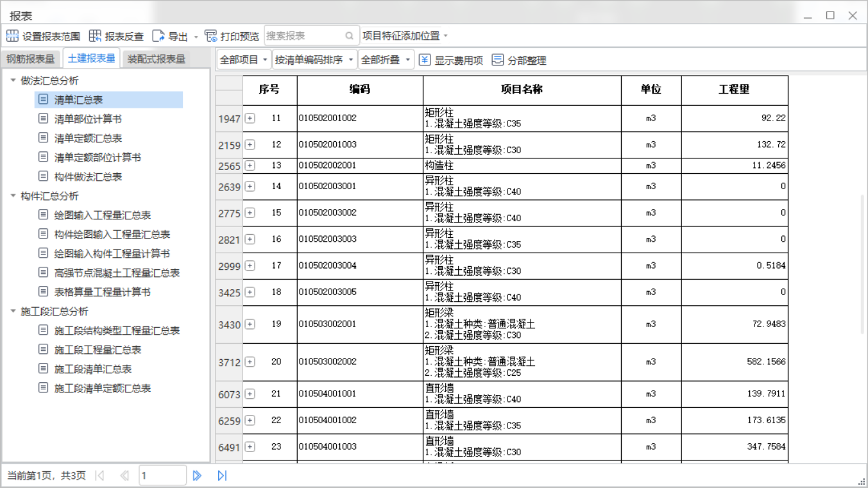Click the report icon beside 施工段清单汇总表
The image size is (868, 488).
pyautogui.click(x=43, y=369)
